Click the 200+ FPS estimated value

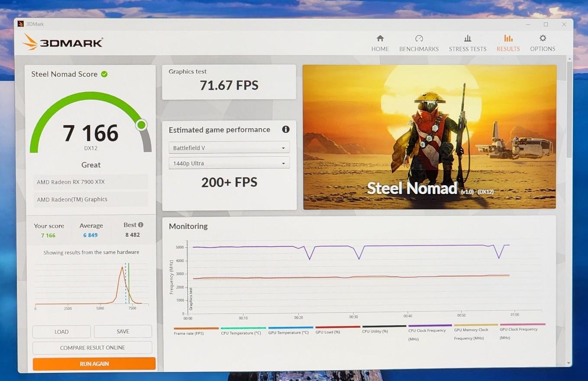pos(229,182)
